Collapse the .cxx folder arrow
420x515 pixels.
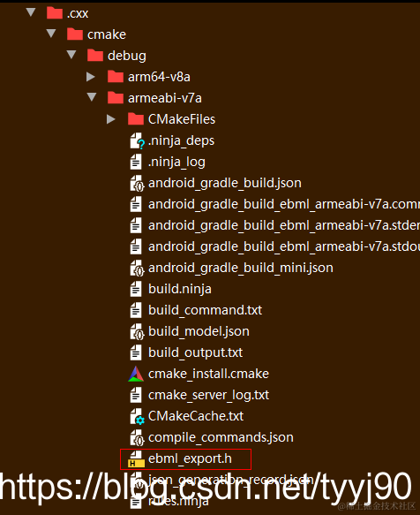click(31, 12)
